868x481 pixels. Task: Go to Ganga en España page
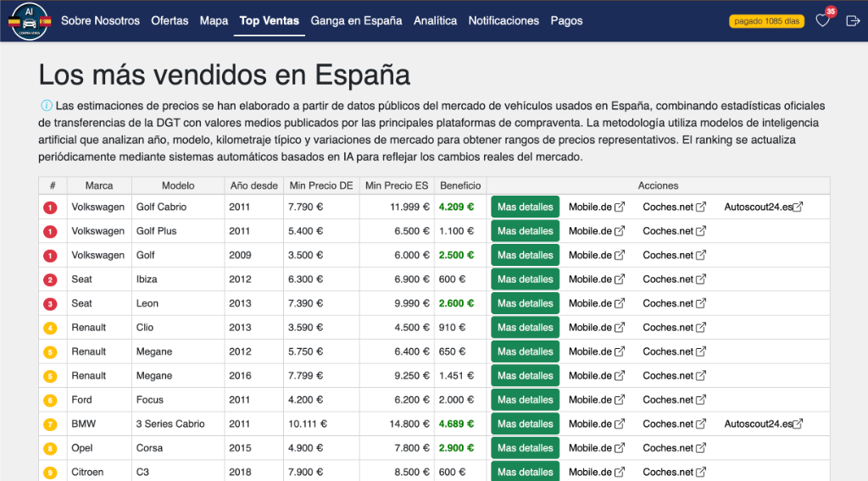[x=356, y=20]
